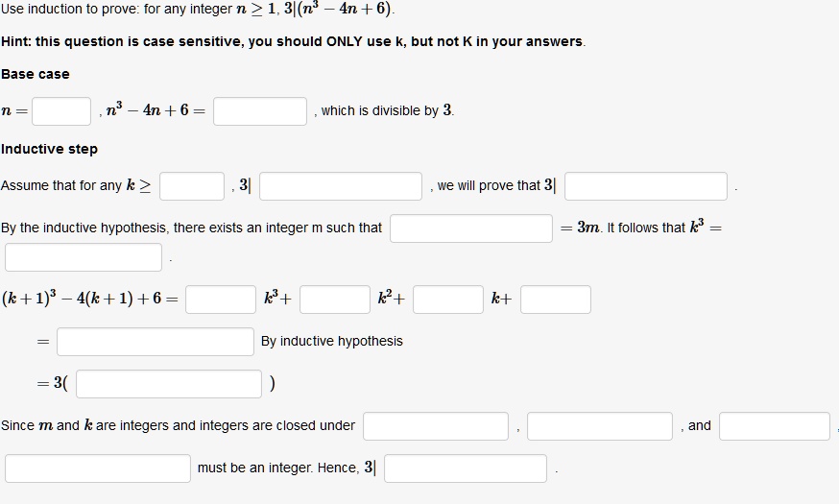Click the 'Inductive step' heading
This screenshot has height=504, width=839.
tap(49, 149)
